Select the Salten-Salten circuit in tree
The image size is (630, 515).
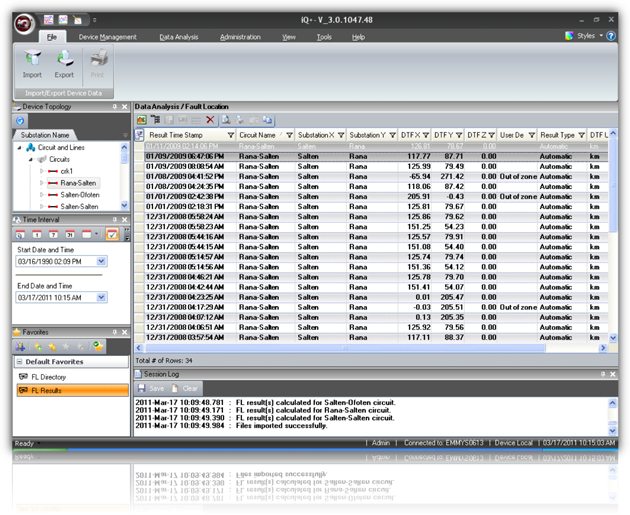click(79, 206)
